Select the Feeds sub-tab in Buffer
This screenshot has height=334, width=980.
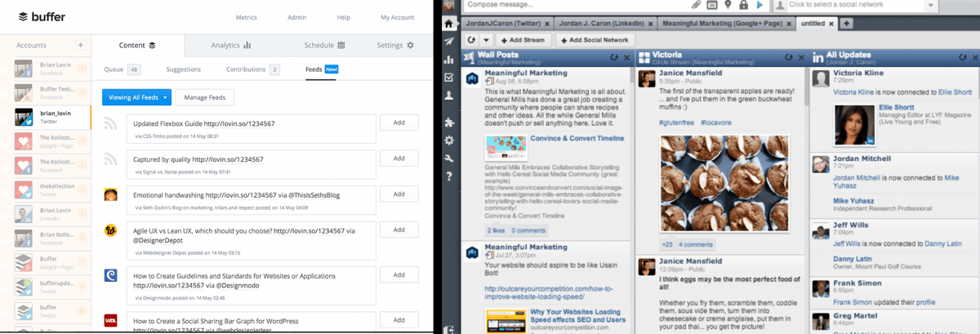321,70
